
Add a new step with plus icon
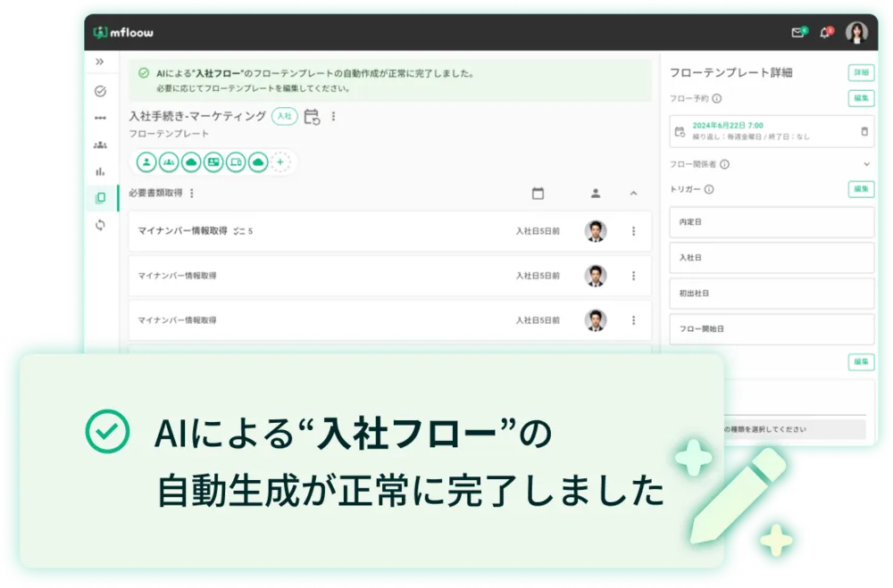pos(280,162)
